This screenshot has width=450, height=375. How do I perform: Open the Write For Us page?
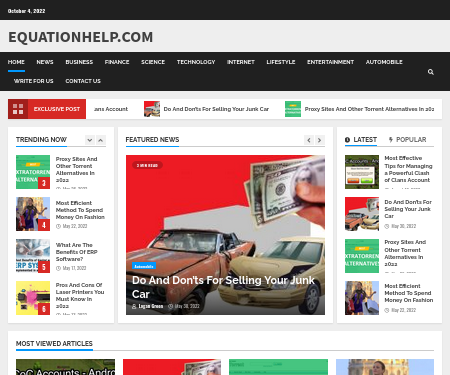pos(34,81)
